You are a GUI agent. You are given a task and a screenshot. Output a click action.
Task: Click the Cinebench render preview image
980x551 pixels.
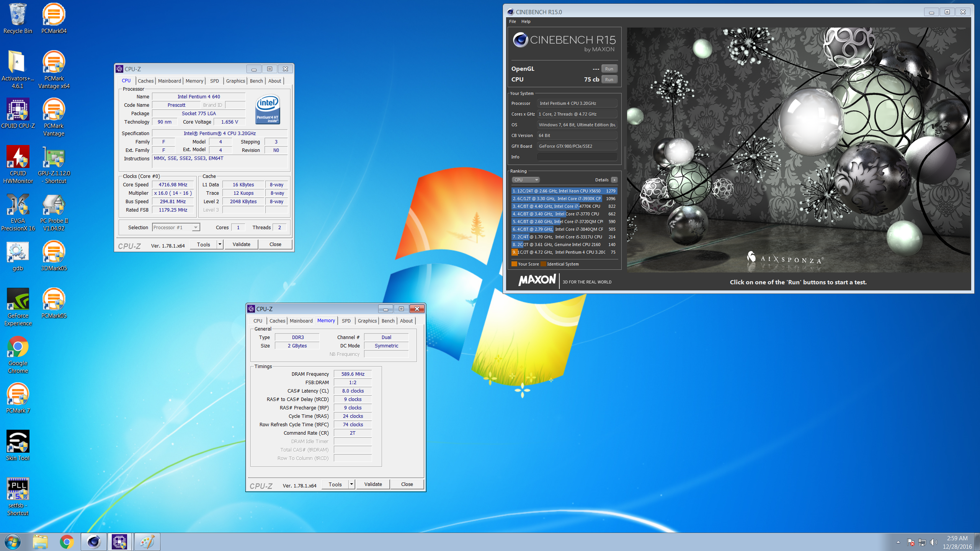click(799, 150)
